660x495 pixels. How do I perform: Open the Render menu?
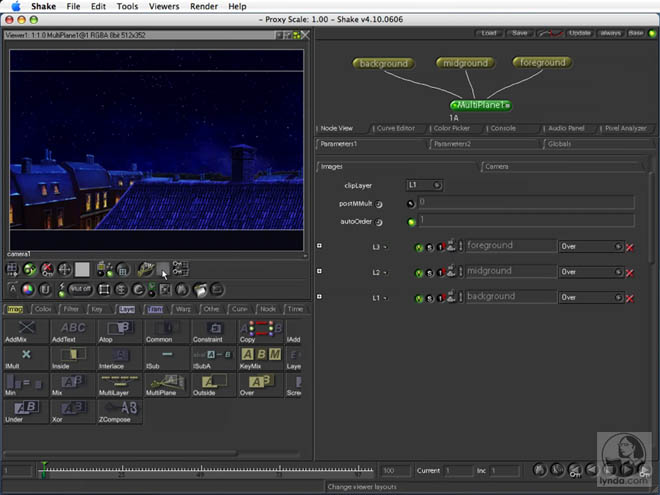[x=204, y=6]
